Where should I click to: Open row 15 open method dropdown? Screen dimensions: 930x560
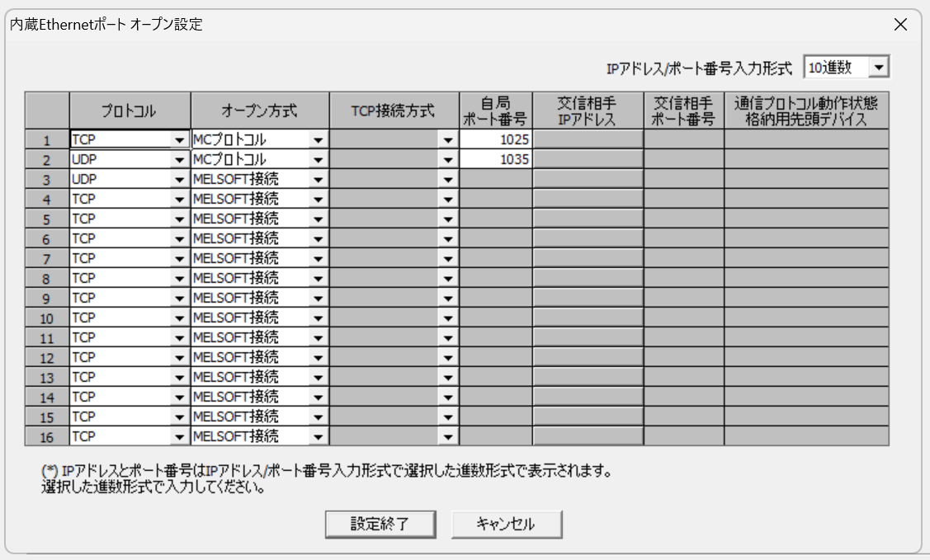point(318,416)
